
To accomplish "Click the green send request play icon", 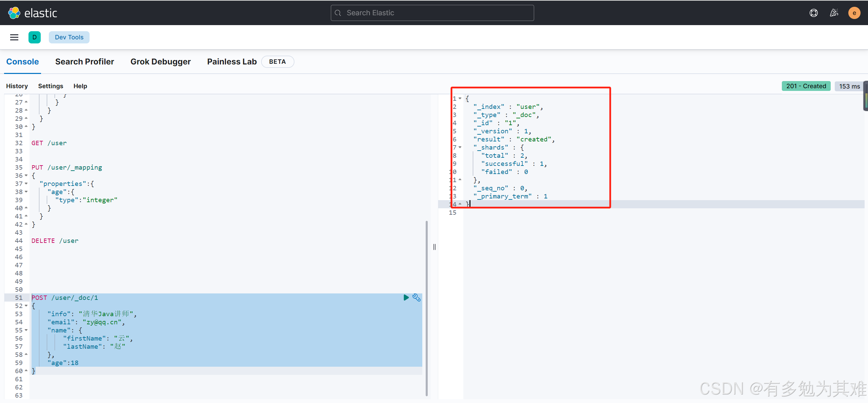I will (406, 298).
